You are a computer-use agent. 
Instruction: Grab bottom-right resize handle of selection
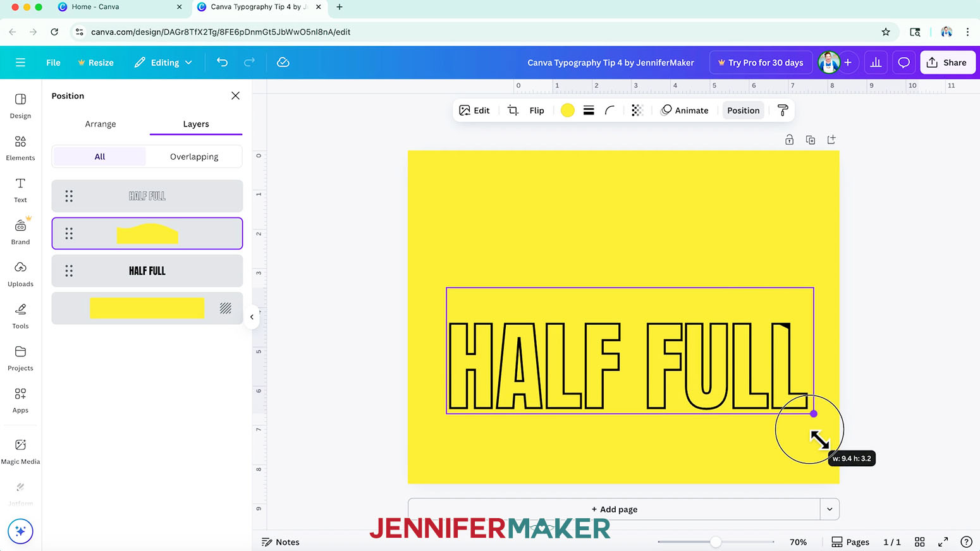click(x=814, y=414)
